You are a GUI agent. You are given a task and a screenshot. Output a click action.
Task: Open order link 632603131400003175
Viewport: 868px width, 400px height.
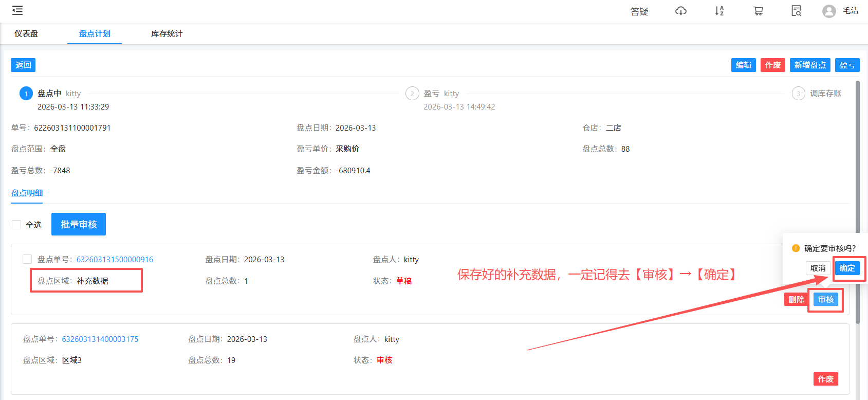100,339
